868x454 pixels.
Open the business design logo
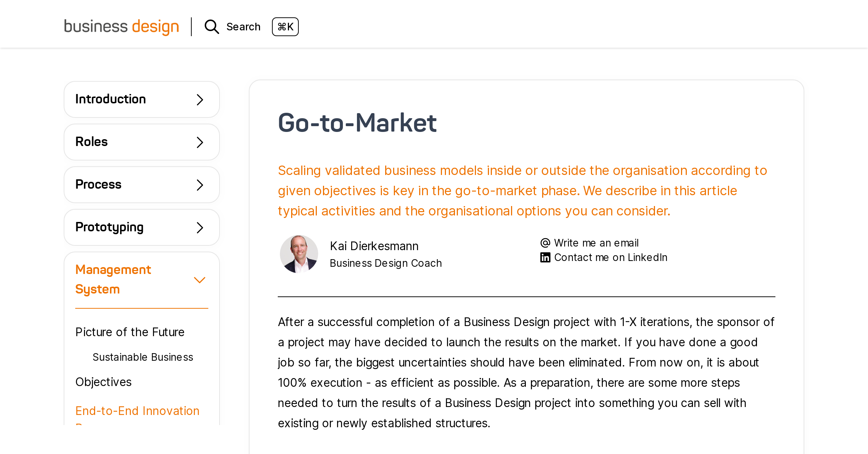pyautogui.click(x=121, y=26)
